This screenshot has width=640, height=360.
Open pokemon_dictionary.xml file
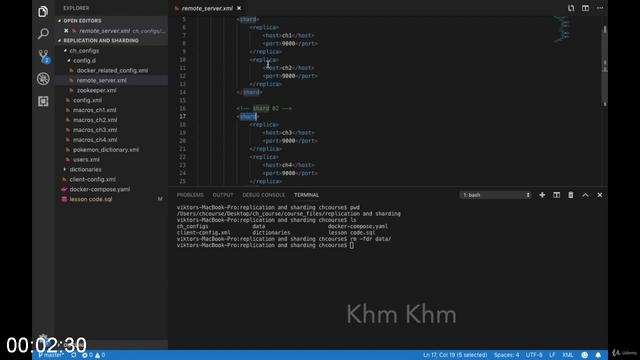(x=106, y=150)
